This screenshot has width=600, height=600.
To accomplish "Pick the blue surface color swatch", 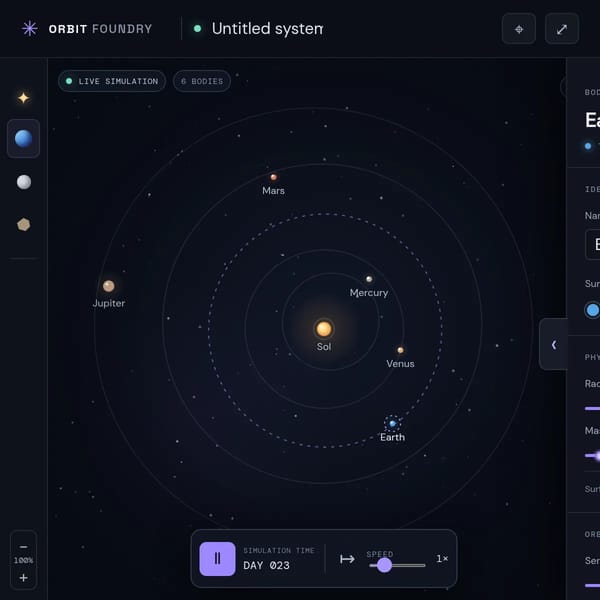I will coord(592,310).
